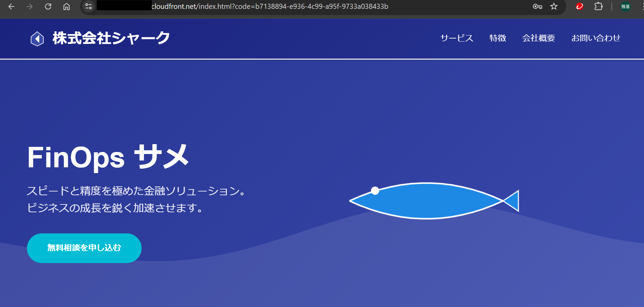This screenshot has width=644, height=307.
Task: Go back with the browser back arrow
Action: [x=11, y=6]
